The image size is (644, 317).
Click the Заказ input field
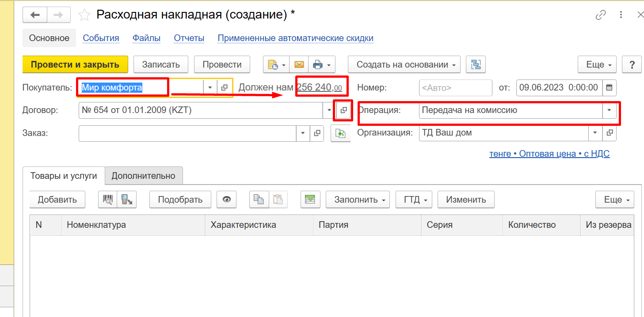[x=188, y=133]
